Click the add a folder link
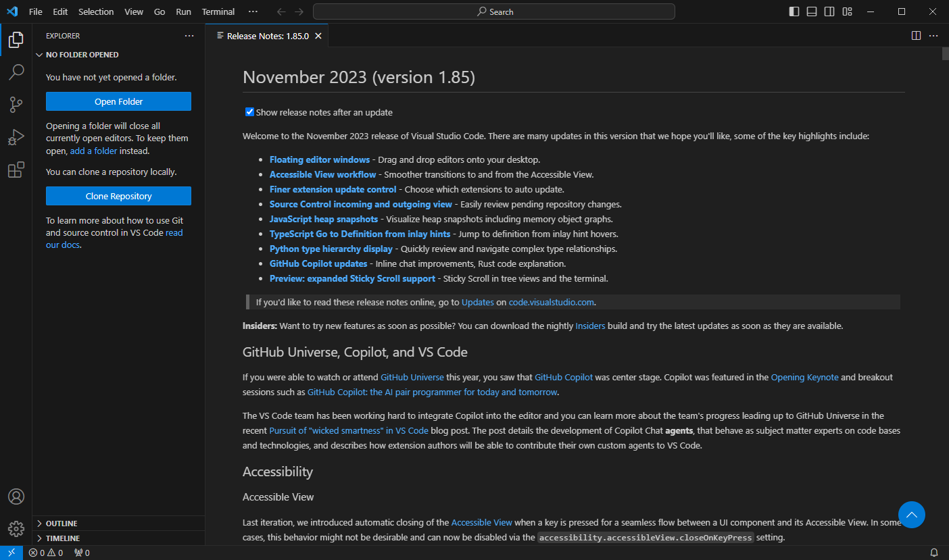Screen dimensions: 949x560 click(x=93, y=151)
